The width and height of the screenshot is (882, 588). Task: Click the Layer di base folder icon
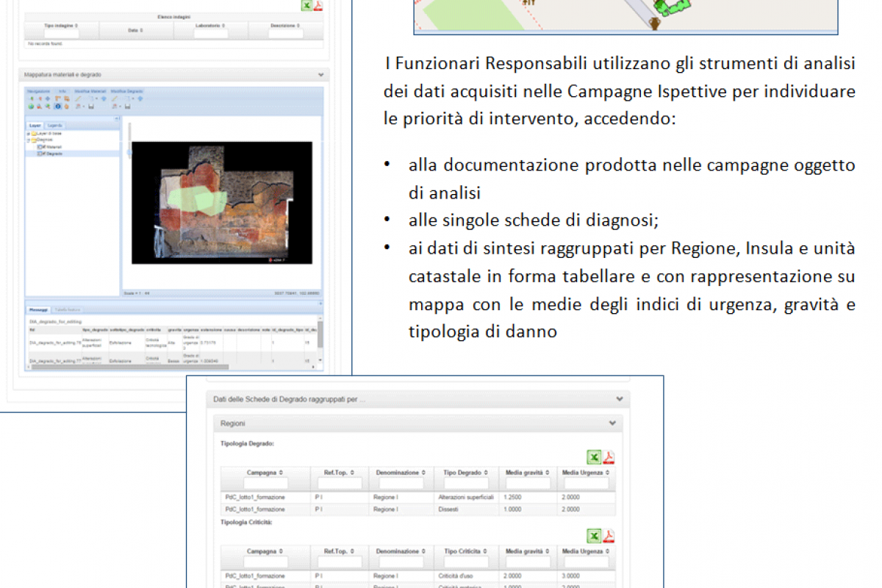pos(34,133)
